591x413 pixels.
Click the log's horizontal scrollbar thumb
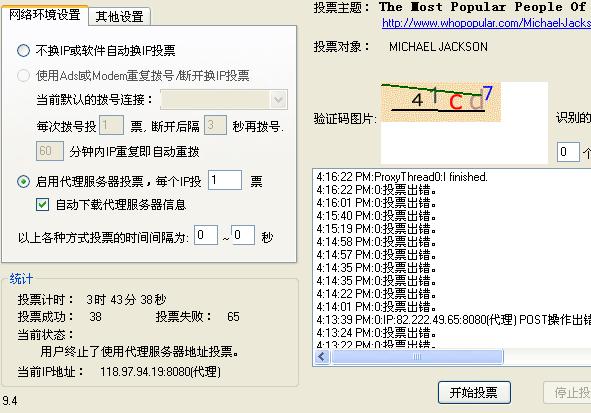pyautogui.click(x=417, y=356)
